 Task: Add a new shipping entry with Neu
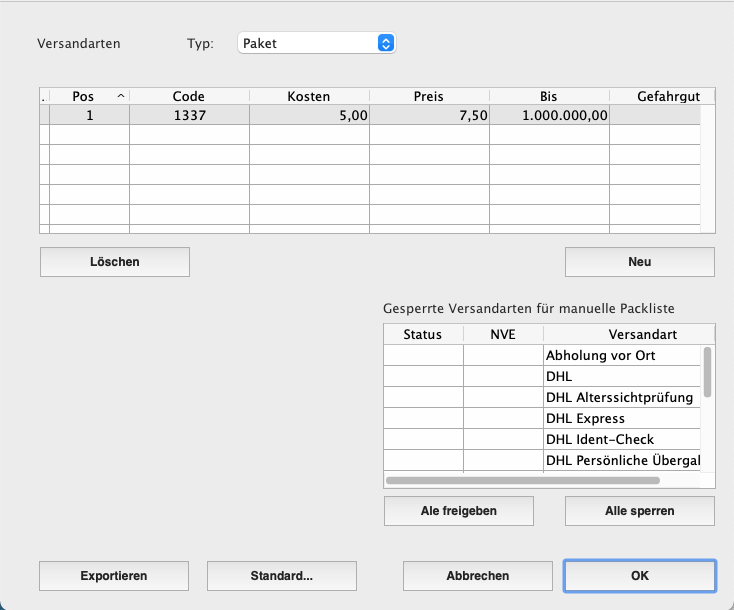tap(639, 262)
